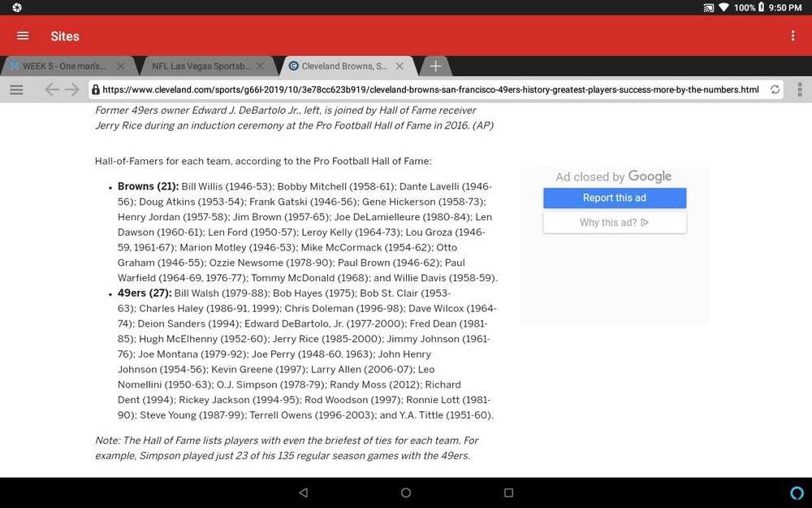Tap the Android recent apps button
Viewport: 812px width, 508px height.
point(508,493)
